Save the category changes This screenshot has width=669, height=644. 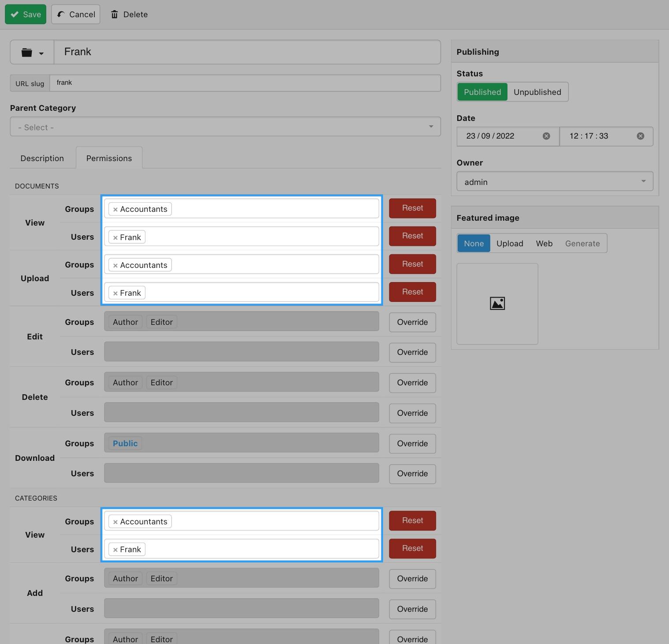click(26, 15)
